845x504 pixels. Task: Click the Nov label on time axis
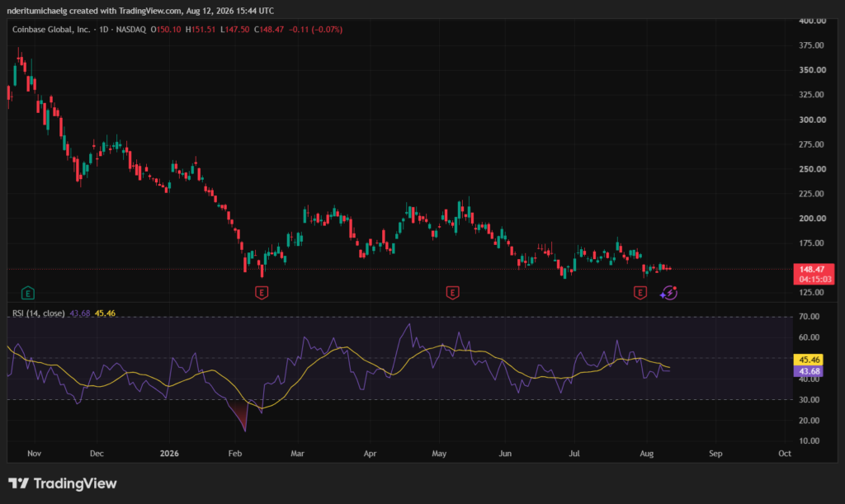click(34, 454)
